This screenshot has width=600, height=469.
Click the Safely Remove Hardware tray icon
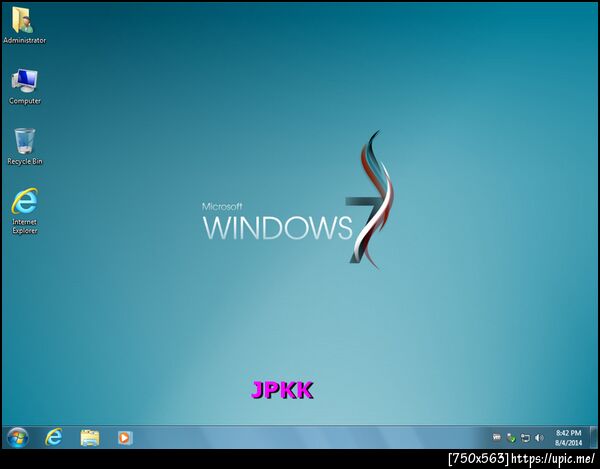coord(511,438)
